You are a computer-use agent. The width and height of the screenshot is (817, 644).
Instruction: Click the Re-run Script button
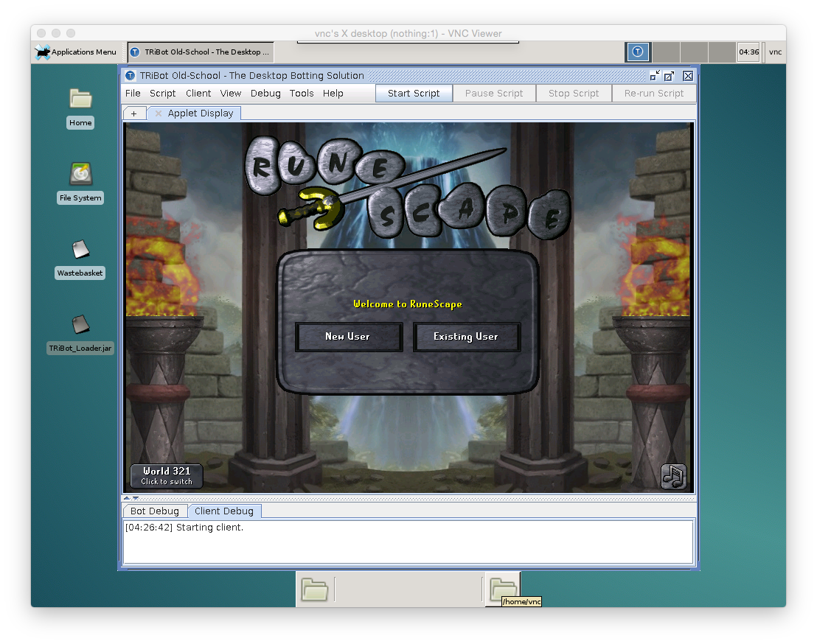[654, 93]
